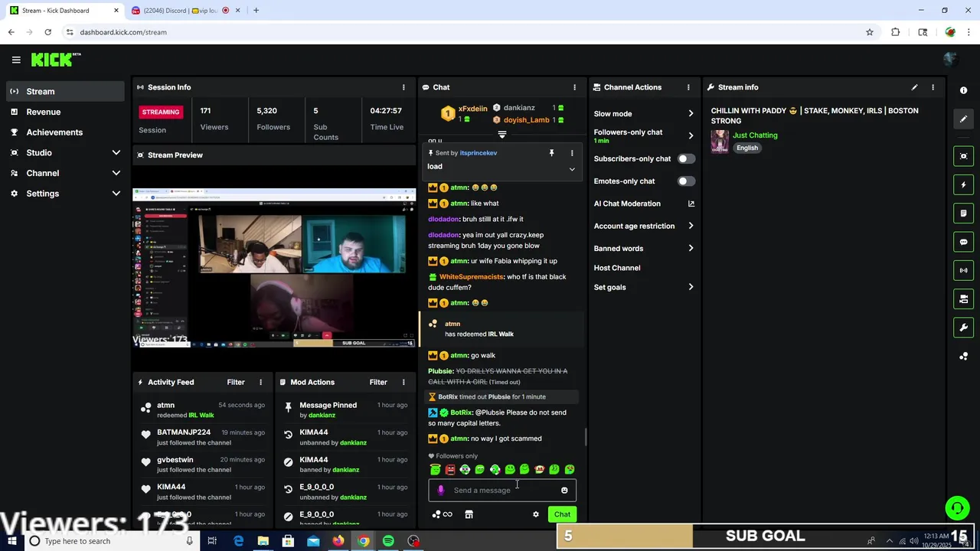Click the stream preview video
Screen dimensions: 980x551
pyautogui.click(x=274, y=268)
